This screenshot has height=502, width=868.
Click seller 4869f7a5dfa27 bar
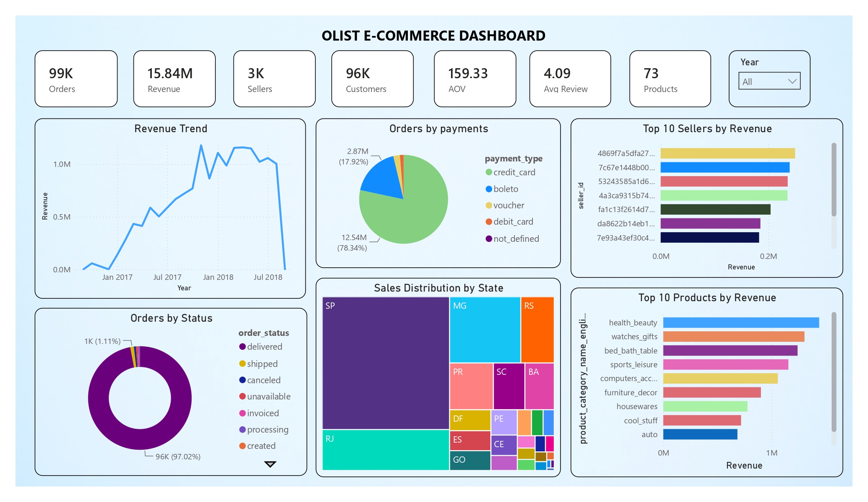pos(728,153)
